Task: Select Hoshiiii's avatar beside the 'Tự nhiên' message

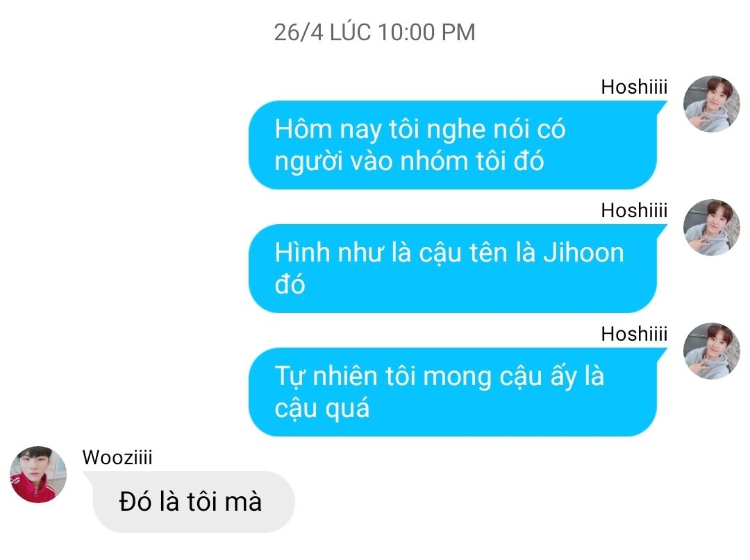Action: 711,351
